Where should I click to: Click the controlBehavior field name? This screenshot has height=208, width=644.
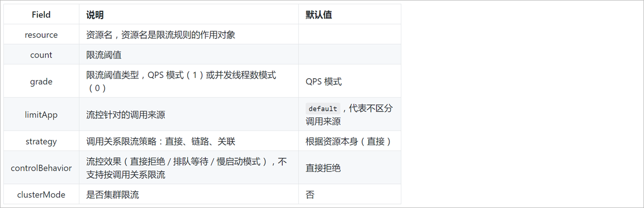coord(41,168)
